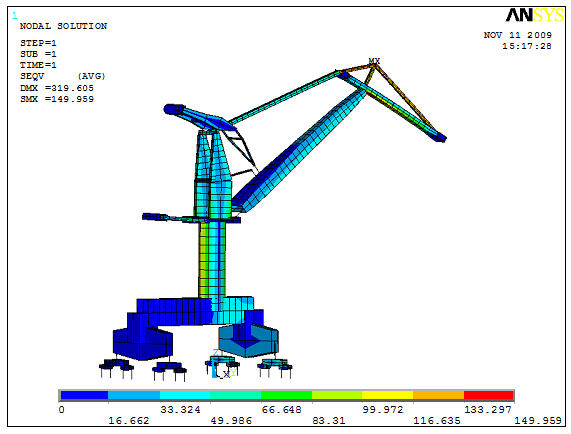The image size is (571, 434).
Task: Click the 149.959 legend maximum value
Action: point(538,421)
